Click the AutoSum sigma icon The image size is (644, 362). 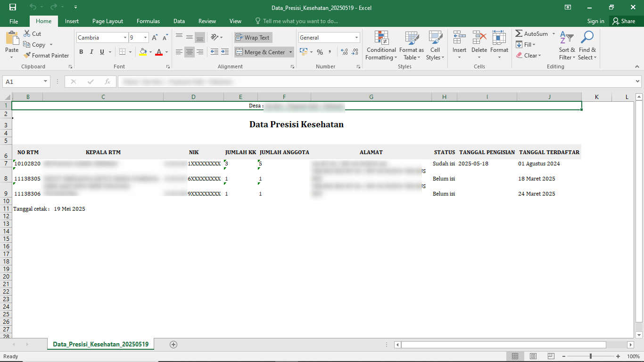519,34
